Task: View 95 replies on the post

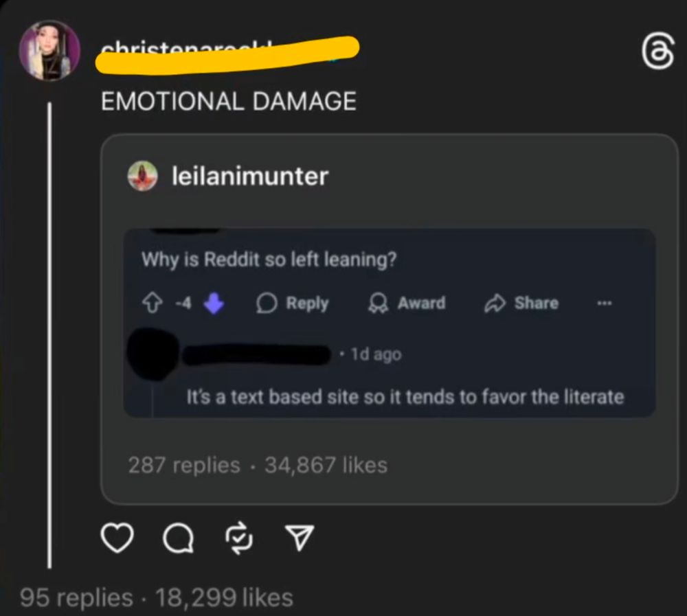Action: (x=76, y=597)
